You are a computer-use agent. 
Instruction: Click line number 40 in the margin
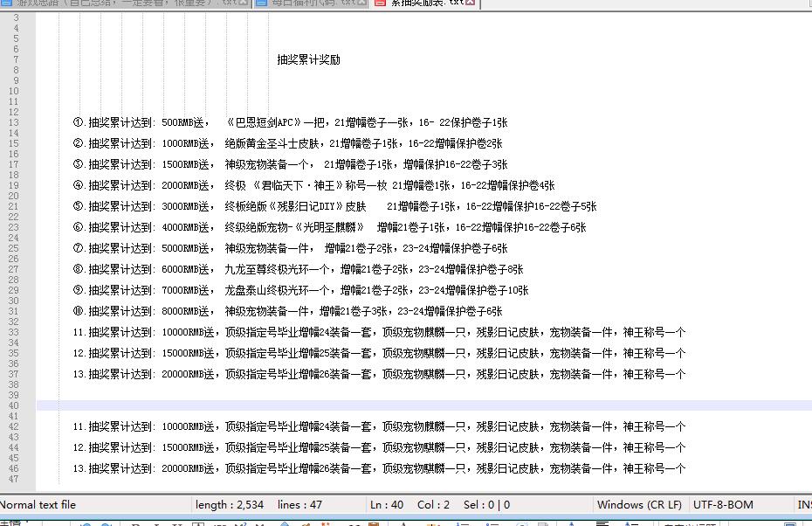tap(14, 405)
